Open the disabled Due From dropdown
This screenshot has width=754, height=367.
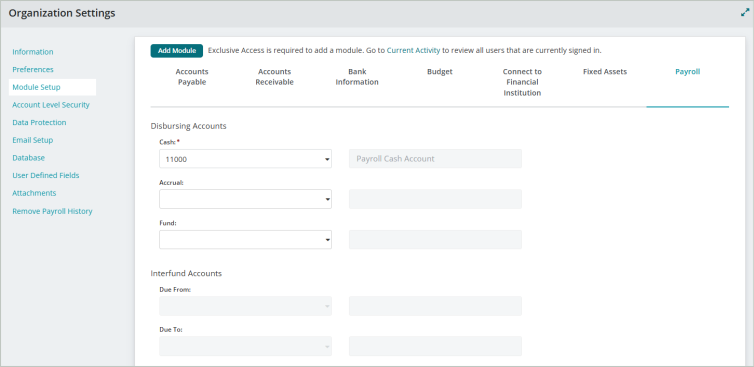point(245,306)
